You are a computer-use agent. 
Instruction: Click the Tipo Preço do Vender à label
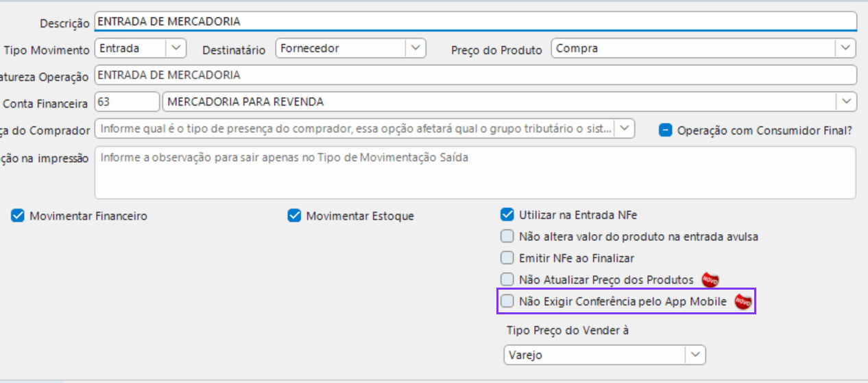coord(568,330)
